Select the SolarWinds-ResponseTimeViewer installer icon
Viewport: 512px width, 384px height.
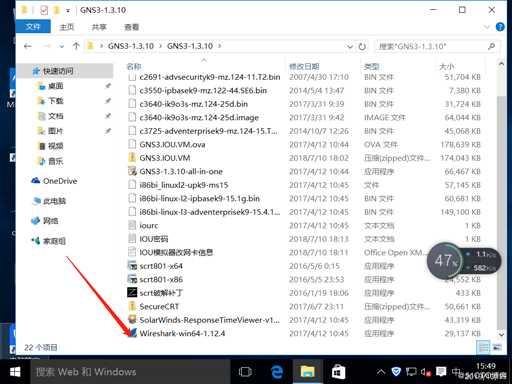click(132, 320)
